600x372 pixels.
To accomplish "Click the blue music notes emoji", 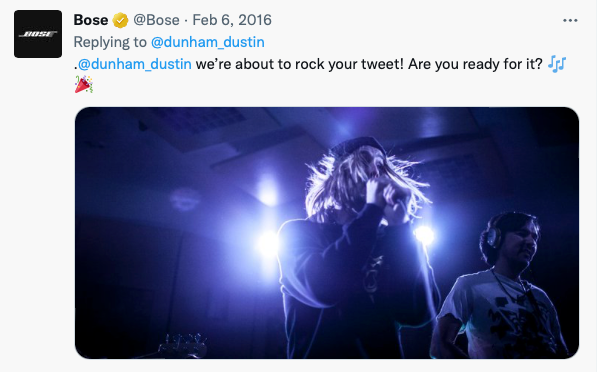I will [556, 64].
